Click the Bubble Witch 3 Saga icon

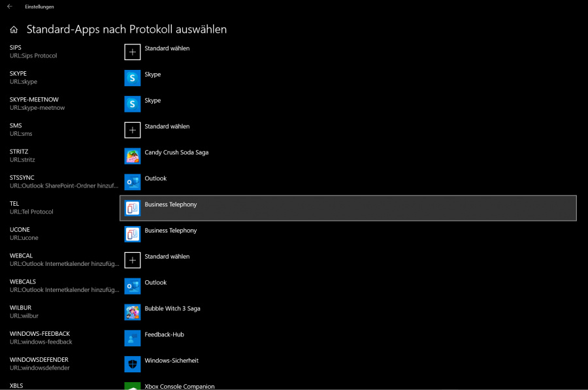point(133,312)
